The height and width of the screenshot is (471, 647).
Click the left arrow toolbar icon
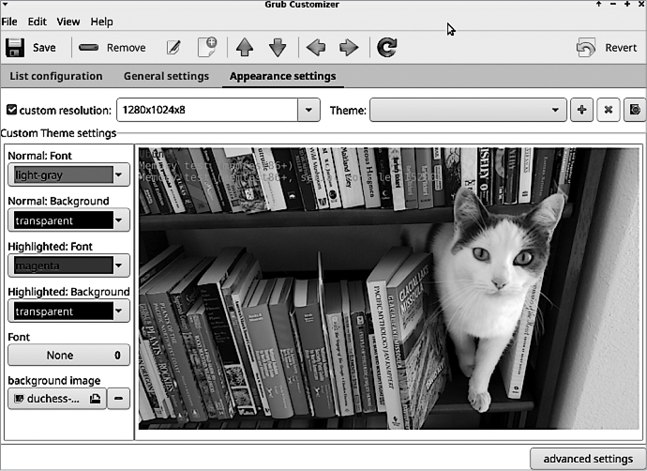tap(315, 47)
